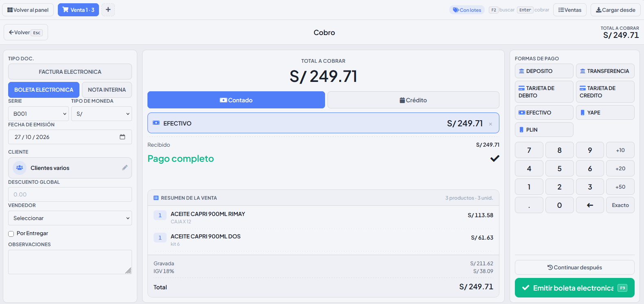Tap keypad digit 2

point(560,187)
